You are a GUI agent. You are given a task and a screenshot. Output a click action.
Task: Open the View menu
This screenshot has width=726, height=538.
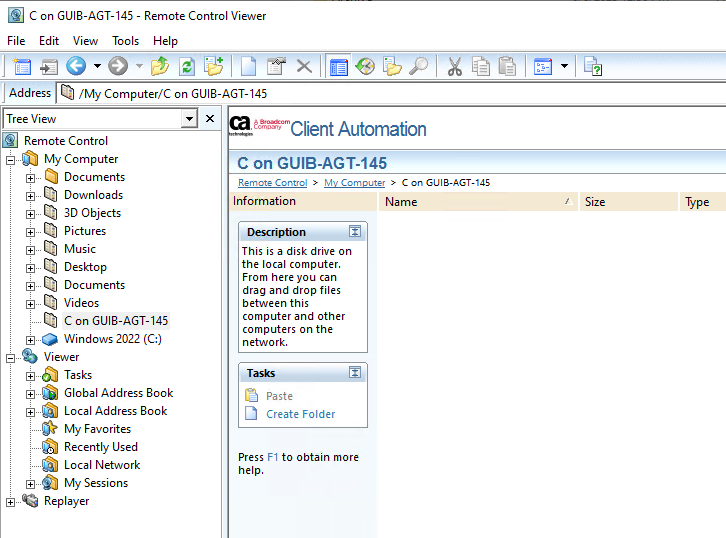[x=85, y=41]
